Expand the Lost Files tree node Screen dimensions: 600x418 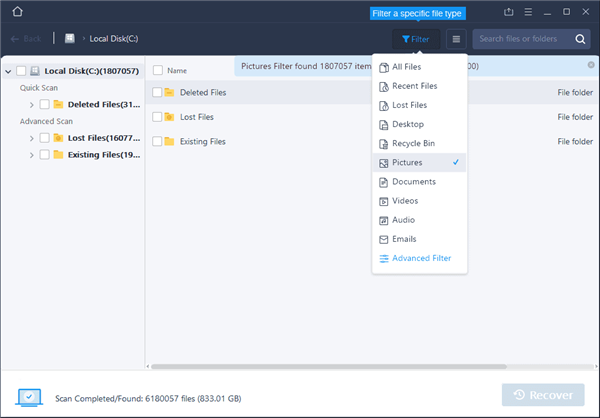[x=31, y=138]
